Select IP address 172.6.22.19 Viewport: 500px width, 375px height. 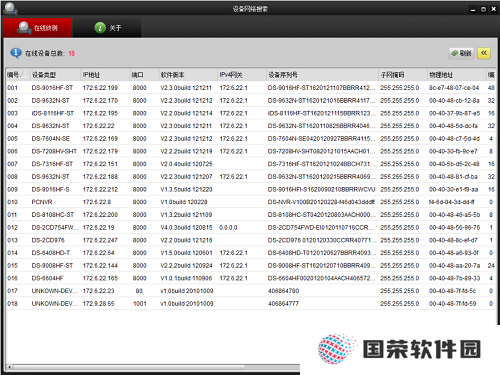coord(98,227)
